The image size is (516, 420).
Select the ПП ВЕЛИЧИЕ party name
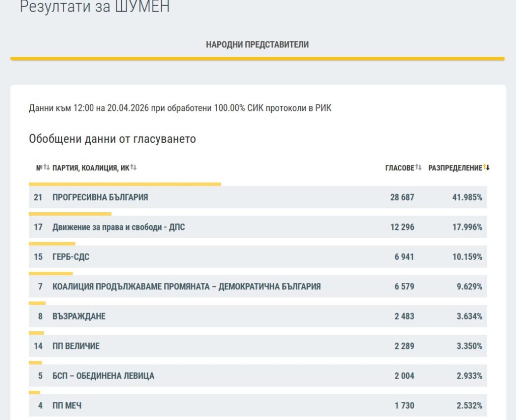coord(76,346)
